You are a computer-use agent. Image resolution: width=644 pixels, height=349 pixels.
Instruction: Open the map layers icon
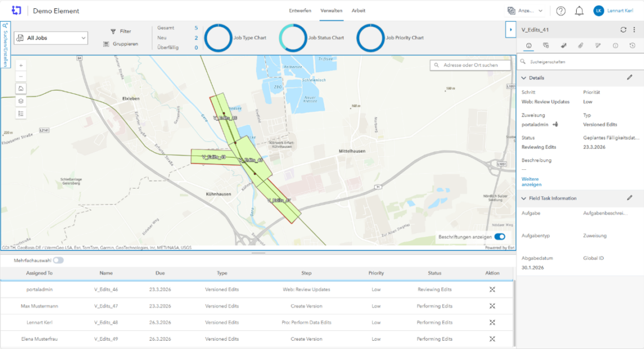(21, 101)
